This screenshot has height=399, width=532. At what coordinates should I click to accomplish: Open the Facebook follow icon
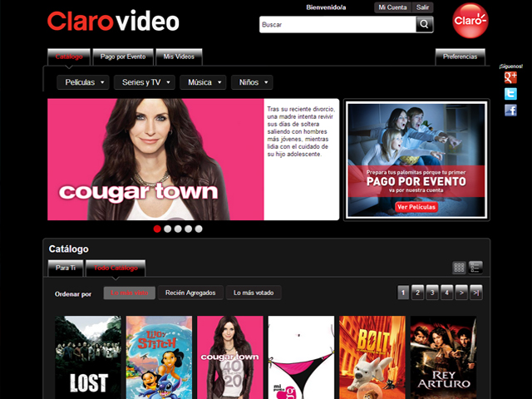tap(510, 111)
